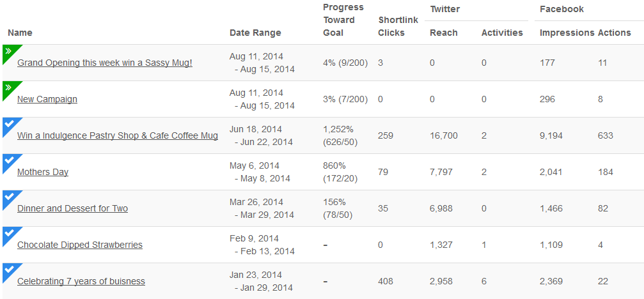The width and height of the screenshot is (644, 299).
Task: Click the blue checkmark flag for Chocolate Dipped Strawberries
Action: (8, 234)
